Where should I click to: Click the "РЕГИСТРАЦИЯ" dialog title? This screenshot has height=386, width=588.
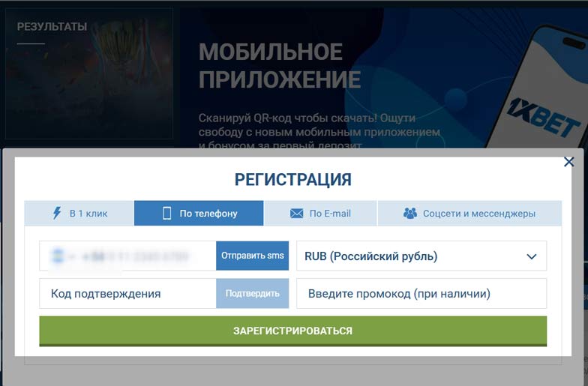click(x=292, y=180)
